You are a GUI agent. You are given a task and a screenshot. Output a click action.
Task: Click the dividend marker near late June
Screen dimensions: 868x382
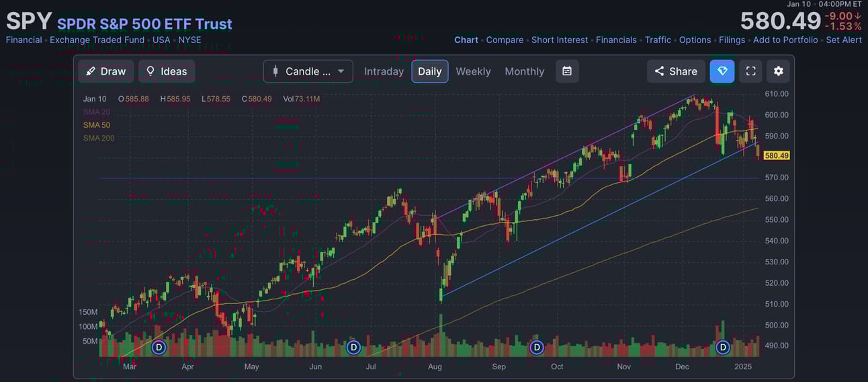[353, 347]
